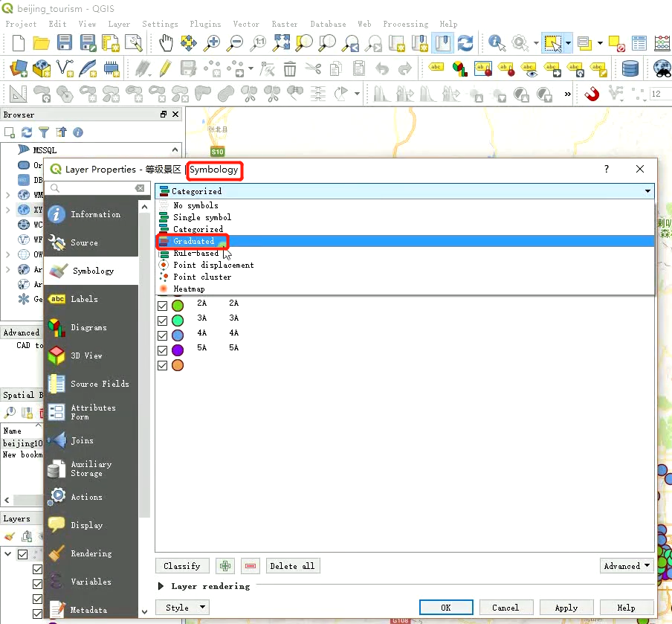Collapse the top layer group in Layers panel

[7, 553]
